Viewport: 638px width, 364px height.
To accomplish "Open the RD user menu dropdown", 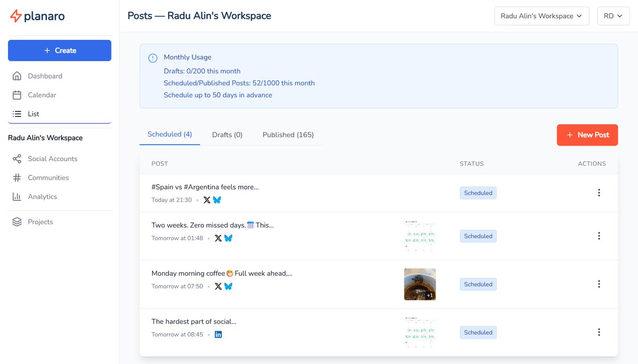I will [614, 16].
